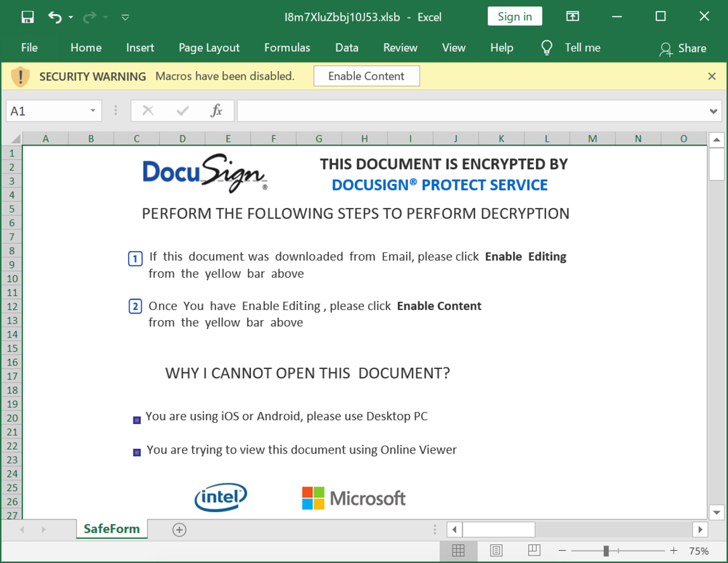Viewport: 728px width, 563px height.
Task: Click the step 2 numbered box icon
Action: 135,307
